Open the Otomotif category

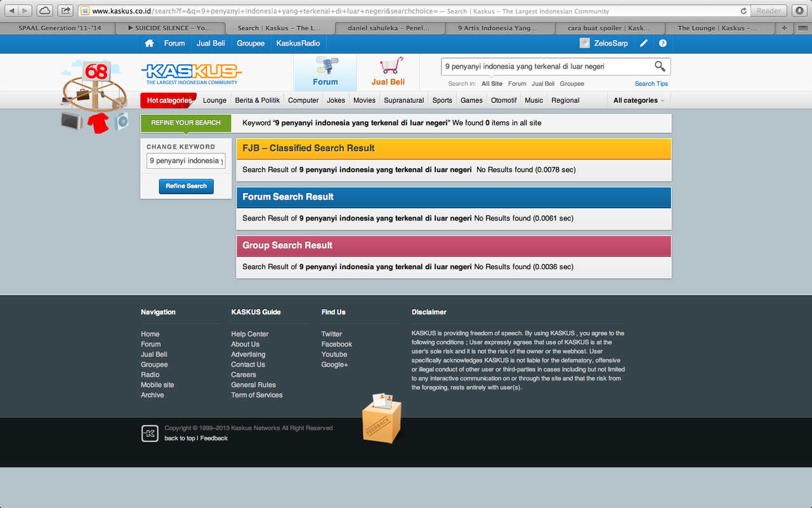pyautogui.click(x=504, y=100)
